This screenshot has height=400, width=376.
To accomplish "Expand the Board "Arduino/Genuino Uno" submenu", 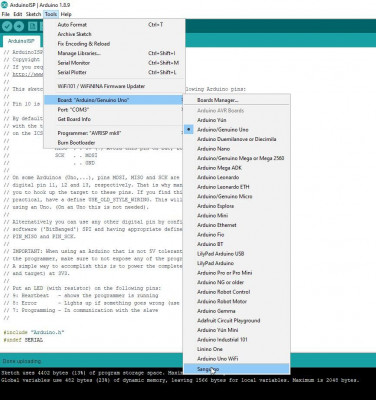I will tap(114, 100).
